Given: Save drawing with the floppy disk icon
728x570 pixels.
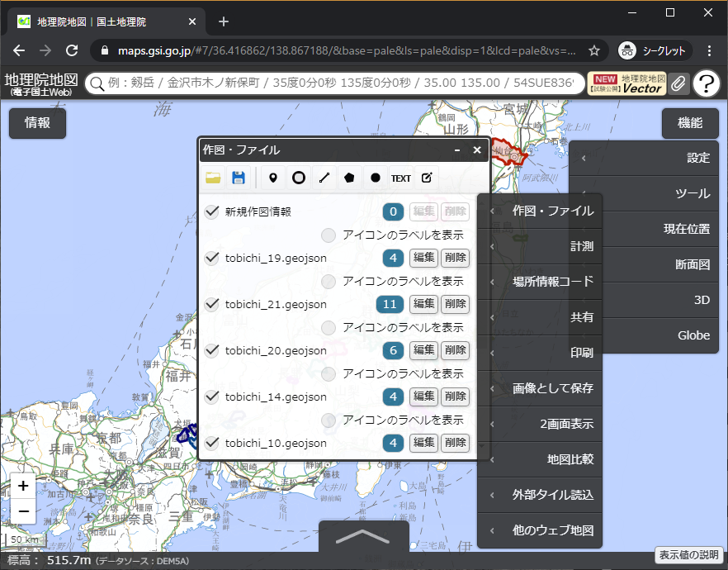Looking at the screenshot, I should pyautogui.click(x=239, y=178).
